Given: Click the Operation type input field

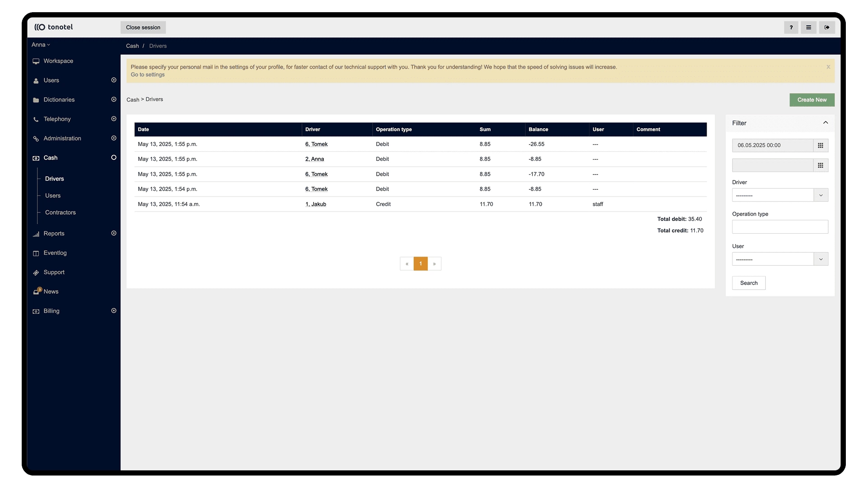Looking at the screenshot, I should click(x=779, y=227).
